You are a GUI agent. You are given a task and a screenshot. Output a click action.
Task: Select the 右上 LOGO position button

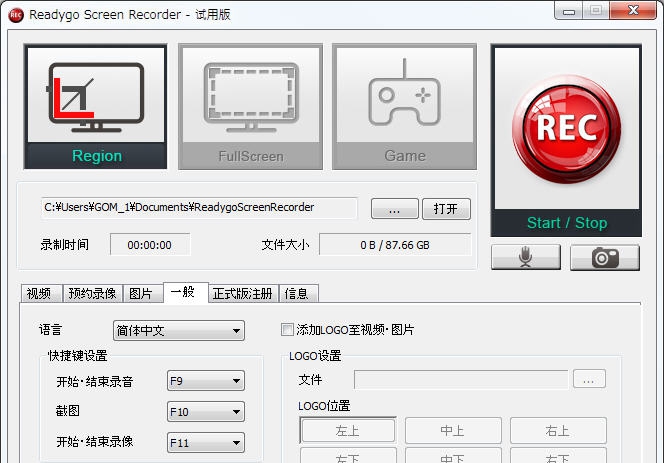[x=557, y=431]
